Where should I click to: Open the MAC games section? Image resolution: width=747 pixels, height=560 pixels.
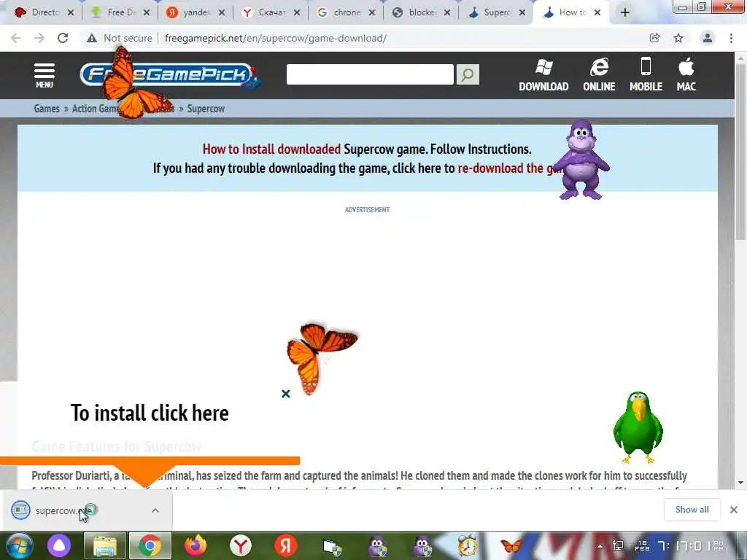pos(686,75)
